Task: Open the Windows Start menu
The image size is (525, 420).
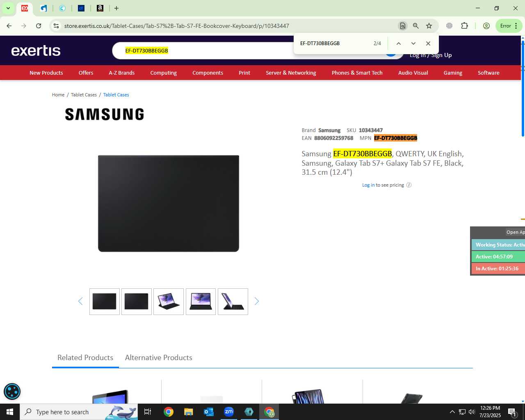Action: pos(10,412)
